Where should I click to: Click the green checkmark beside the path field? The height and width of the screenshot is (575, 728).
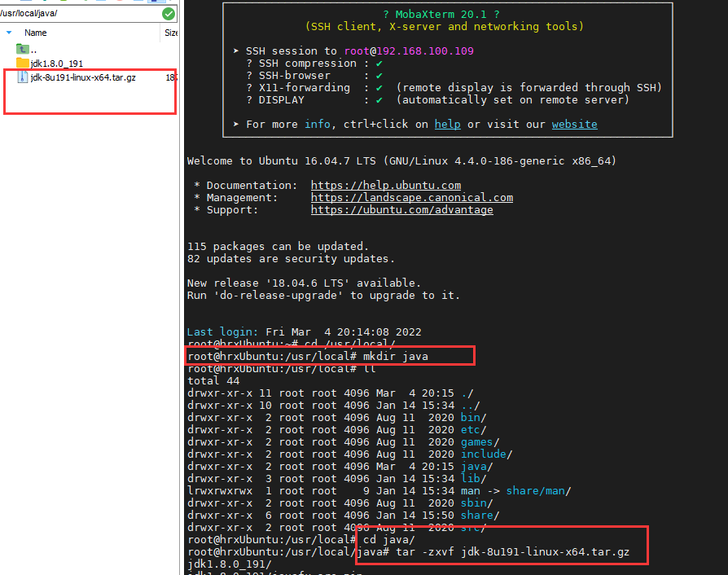click(169, 14)
